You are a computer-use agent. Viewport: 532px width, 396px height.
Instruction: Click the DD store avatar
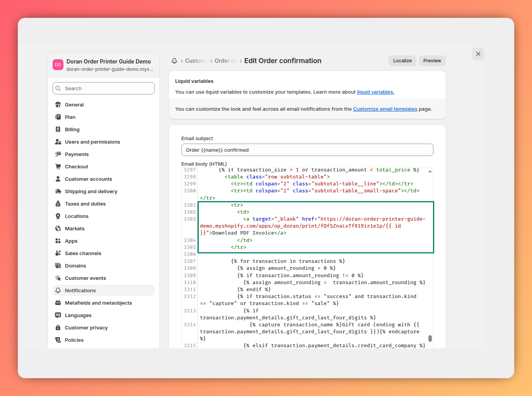click(58, 65)
